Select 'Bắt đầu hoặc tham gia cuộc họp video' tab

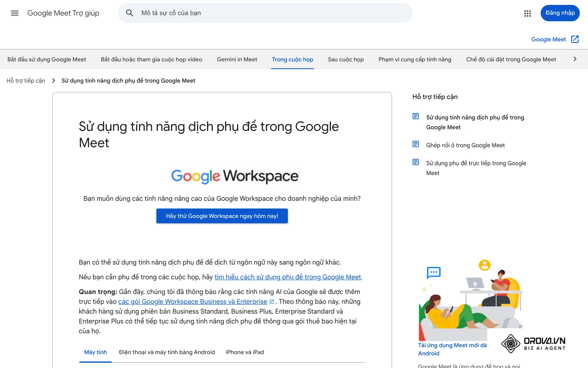click(151, 60)
